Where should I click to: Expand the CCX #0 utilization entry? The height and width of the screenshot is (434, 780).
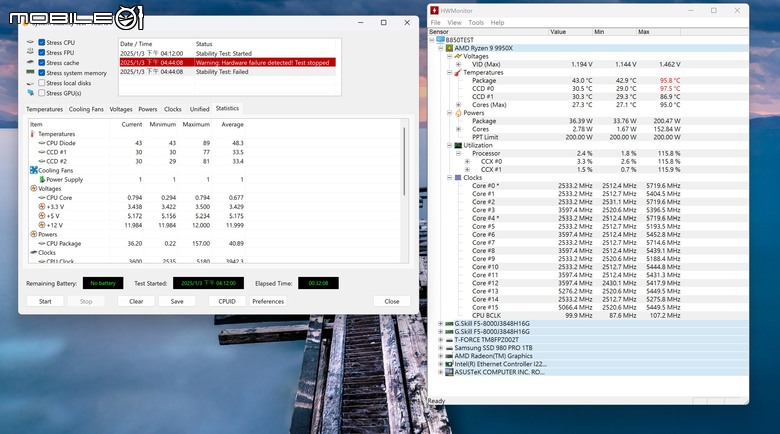[467, 161]
